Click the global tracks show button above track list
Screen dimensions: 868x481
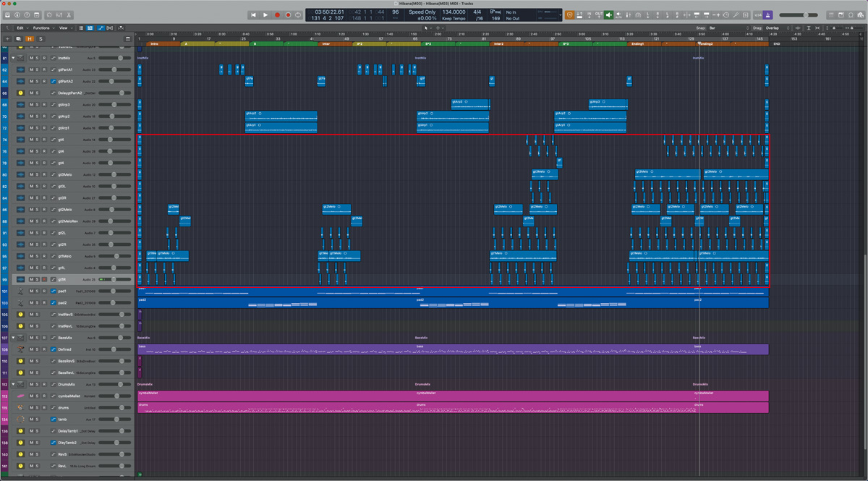128,38
